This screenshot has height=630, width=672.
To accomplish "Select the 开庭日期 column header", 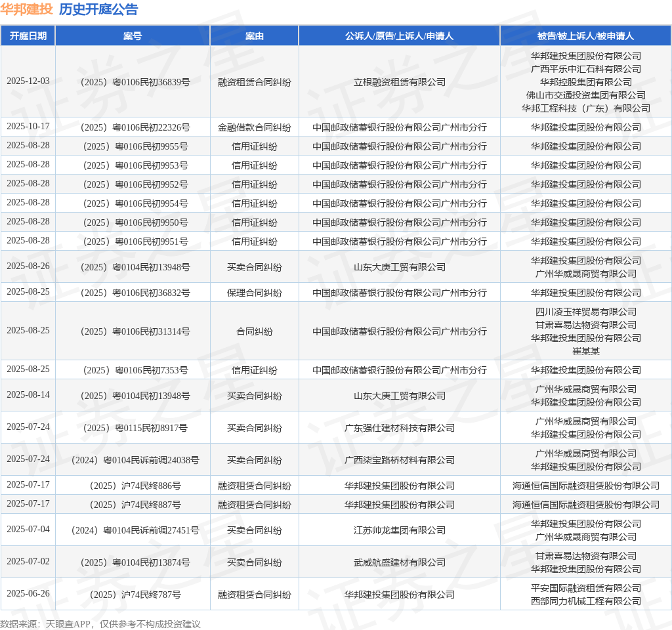I will pos(28,36).
